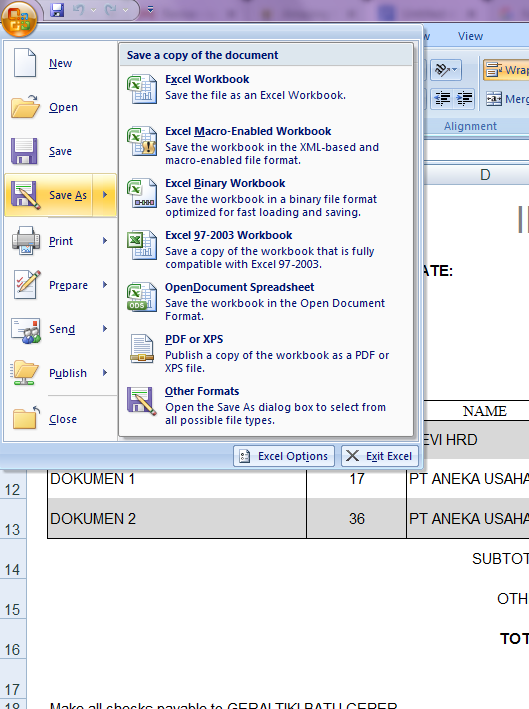
Task: Choose Other Formats save option
Action: coord(266,406)
